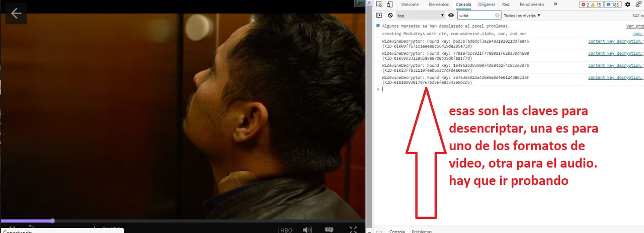
Task: Open source link for key 7781efbcc821
Action: (616, 53)
